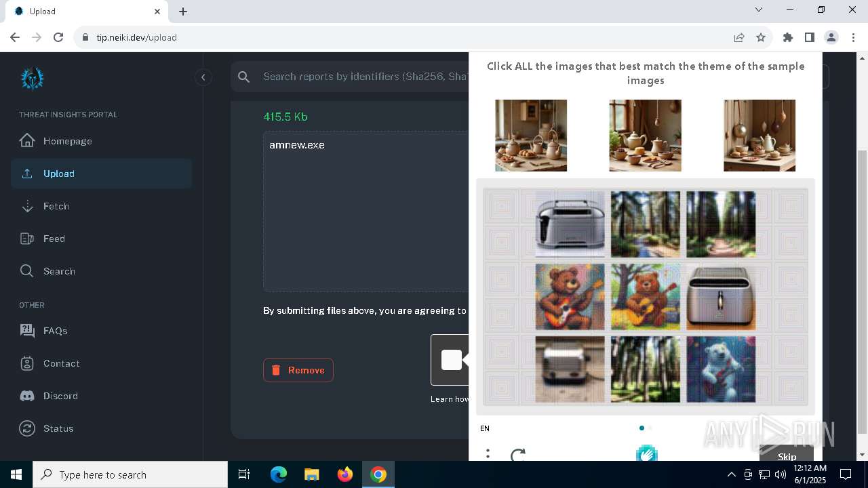Click the FAQs chat icon

click(27, 331)
